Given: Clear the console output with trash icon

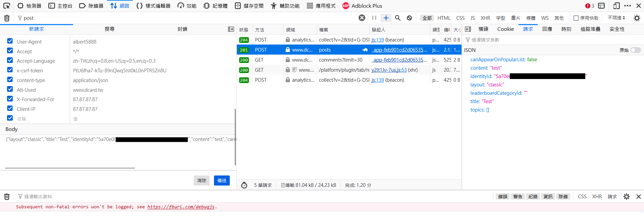Looking at the screenshot, I should 7,197.
